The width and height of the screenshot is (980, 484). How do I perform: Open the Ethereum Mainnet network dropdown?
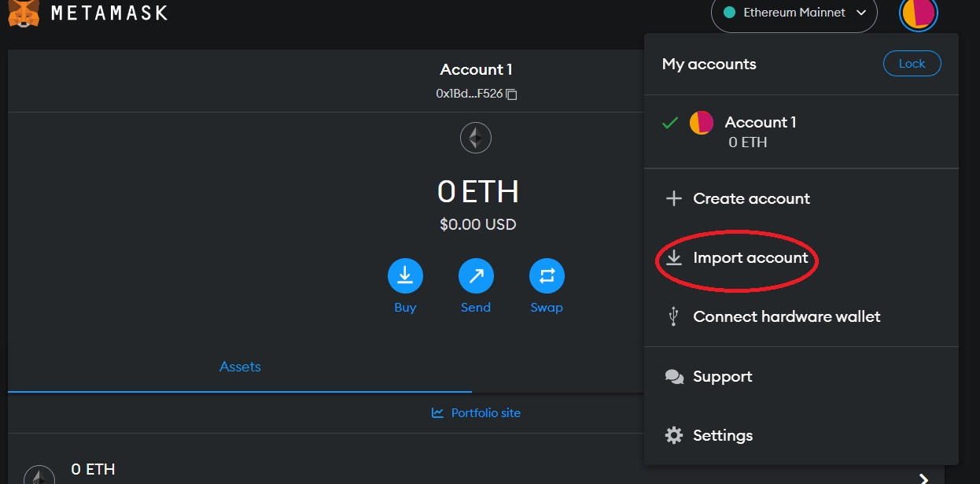[794, 13]
